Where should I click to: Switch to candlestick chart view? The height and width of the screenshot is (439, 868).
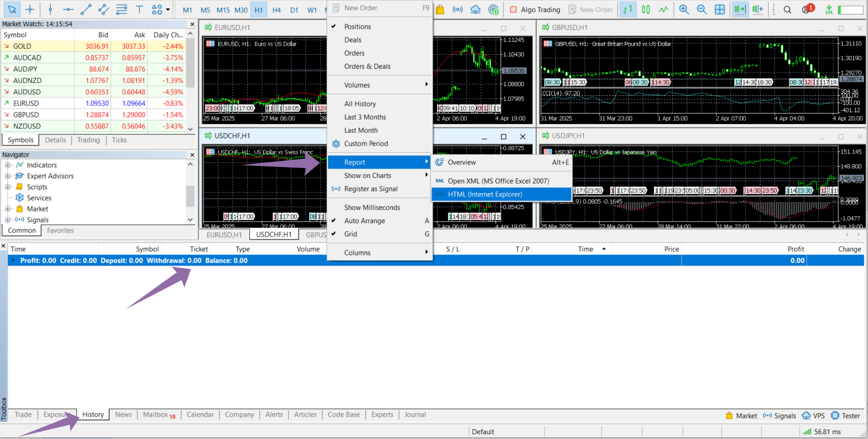click(x=646, y=10)
